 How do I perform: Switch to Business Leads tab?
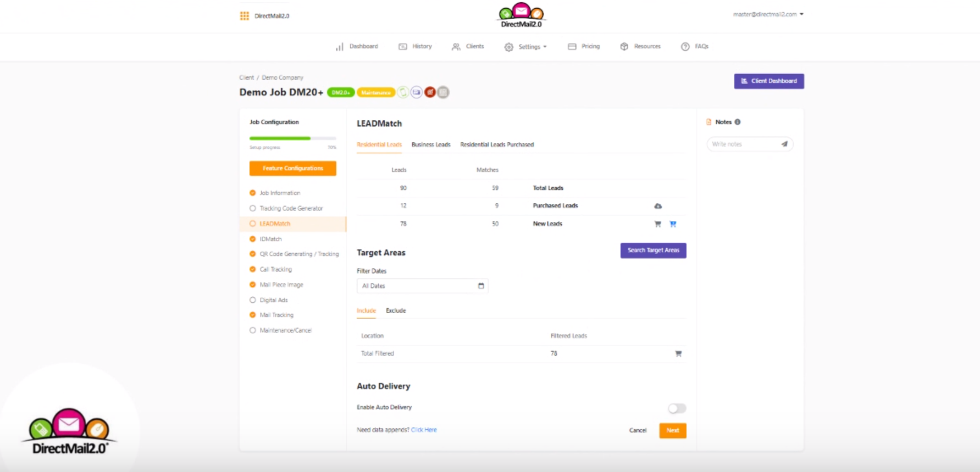pos(431,145)
